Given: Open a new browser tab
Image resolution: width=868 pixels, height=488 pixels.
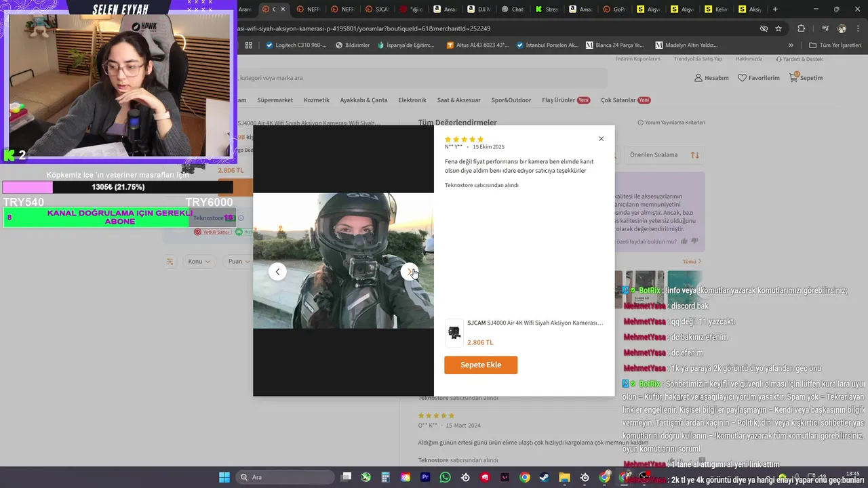Looking at the screenshot, I should click(x=775, y=9).
